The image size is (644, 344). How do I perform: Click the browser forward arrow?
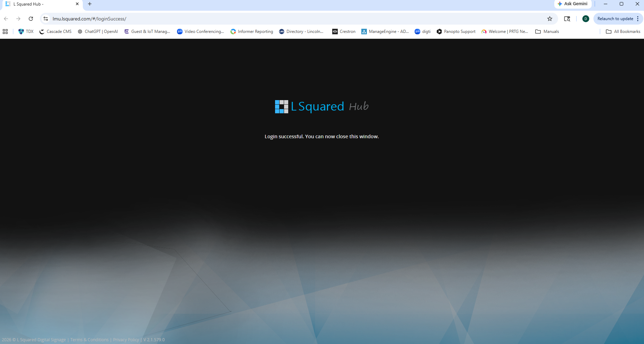[18, 19]
